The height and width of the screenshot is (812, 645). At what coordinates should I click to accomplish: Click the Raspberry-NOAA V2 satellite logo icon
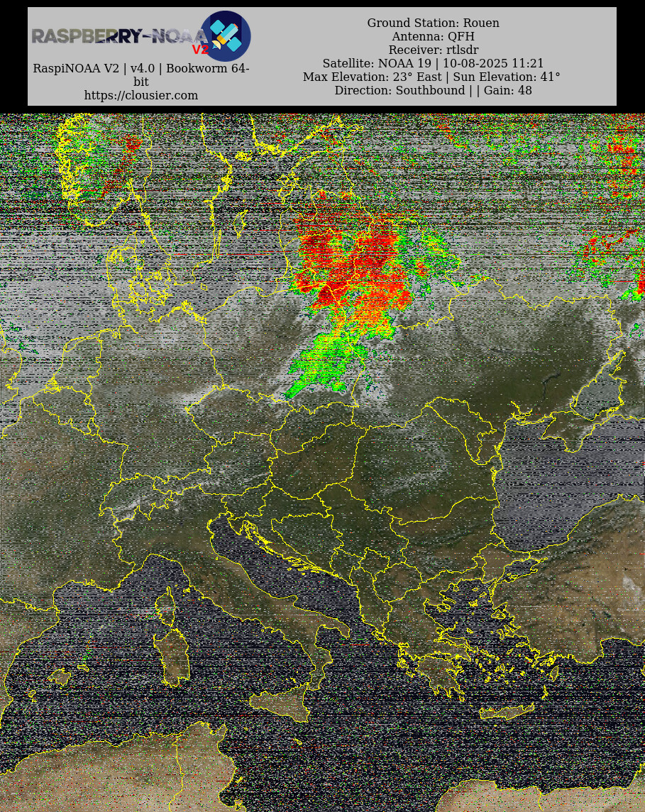[226, 36]
